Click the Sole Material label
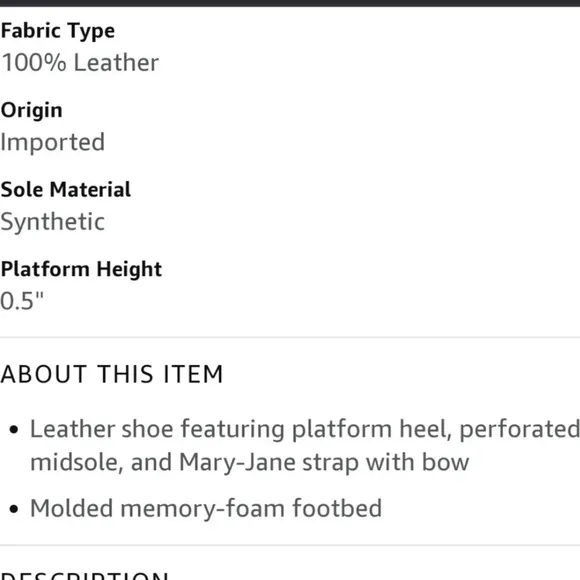Viewport: 580px width, 580px height. tap(66, 189)
